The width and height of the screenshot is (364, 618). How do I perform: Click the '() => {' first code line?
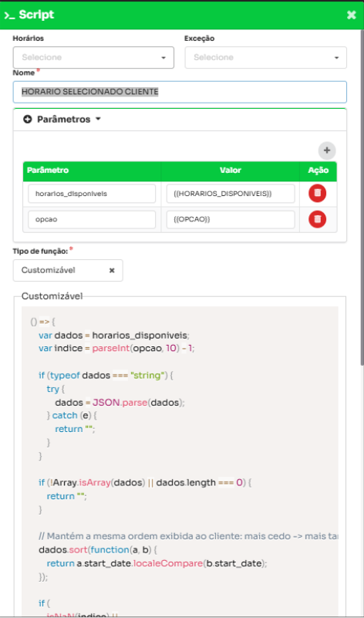pos(43,322)
